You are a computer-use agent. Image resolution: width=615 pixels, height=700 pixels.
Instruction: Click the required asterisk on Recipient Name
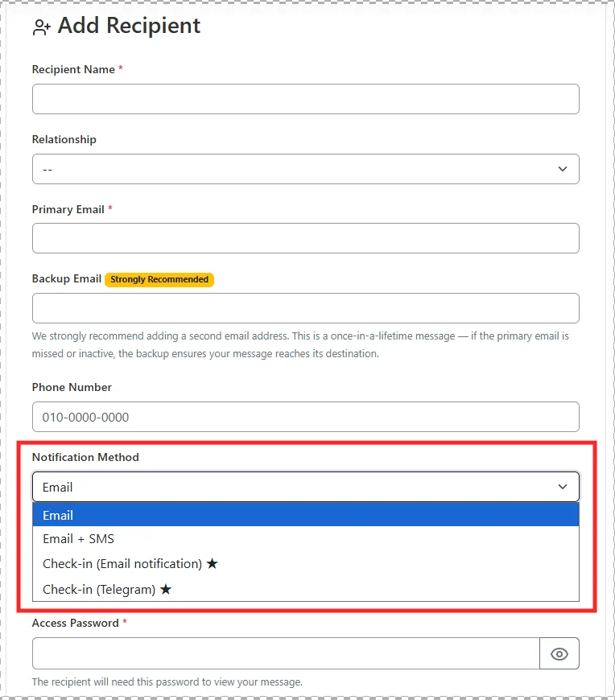point(121,69)
